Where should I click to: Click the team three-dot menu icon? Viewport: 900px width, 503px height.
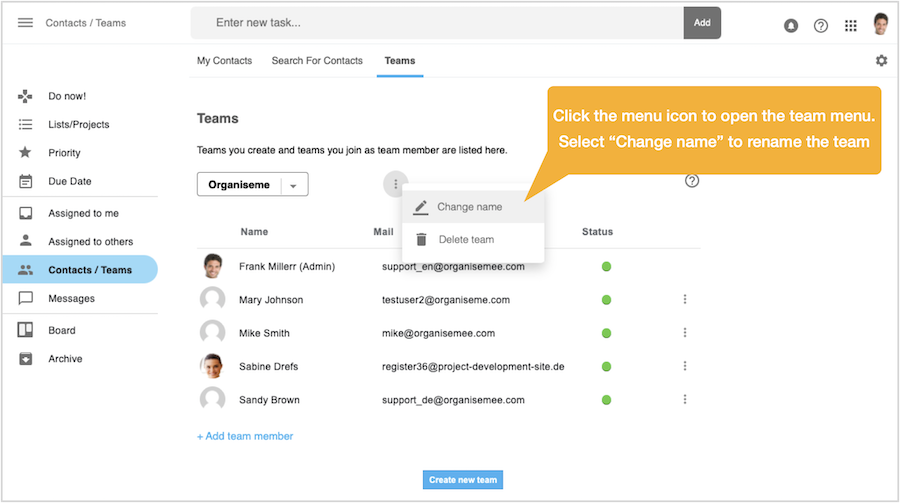tap(396, 184)
